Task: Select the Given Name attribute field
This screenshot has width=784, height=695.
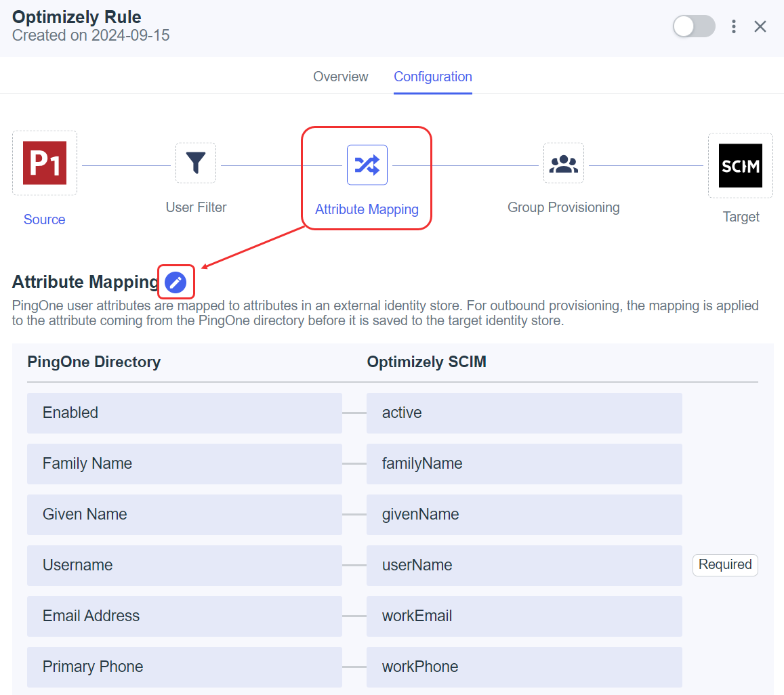Action: click(x=184, y=515)
